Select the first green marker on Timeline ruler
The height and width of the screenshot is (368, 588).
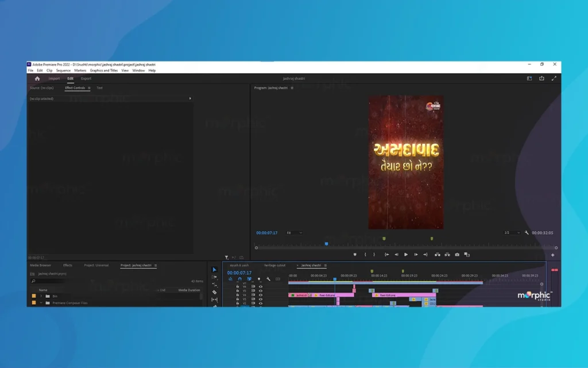[372, 271]
